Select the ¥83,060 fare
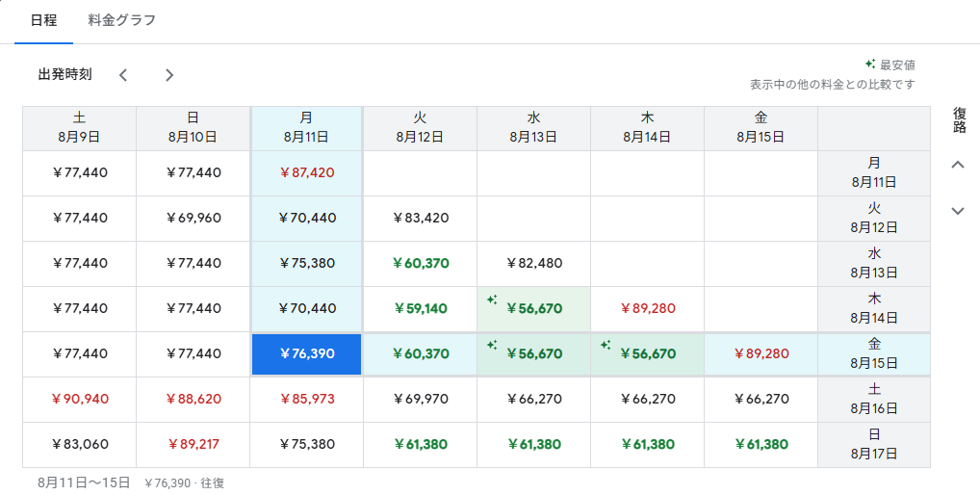This screenshot has width=980, height=495. click(79, 444)
